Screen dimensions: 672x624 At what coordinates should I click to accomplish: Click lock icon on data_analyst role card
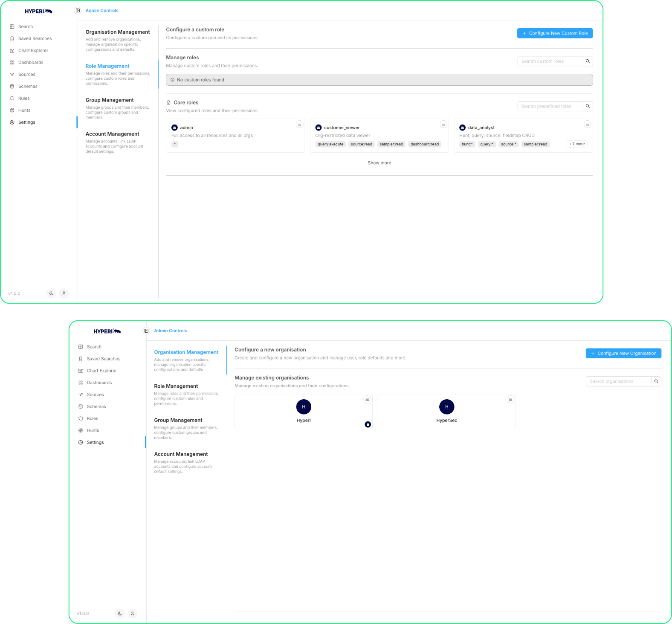[x=462, y=128]
